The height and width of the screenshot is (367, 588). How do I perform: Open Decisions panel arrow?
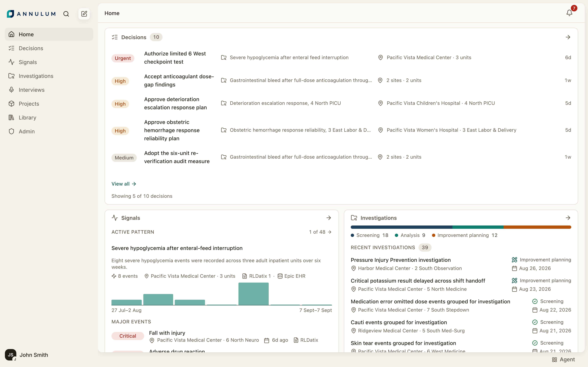click(568, 37)
